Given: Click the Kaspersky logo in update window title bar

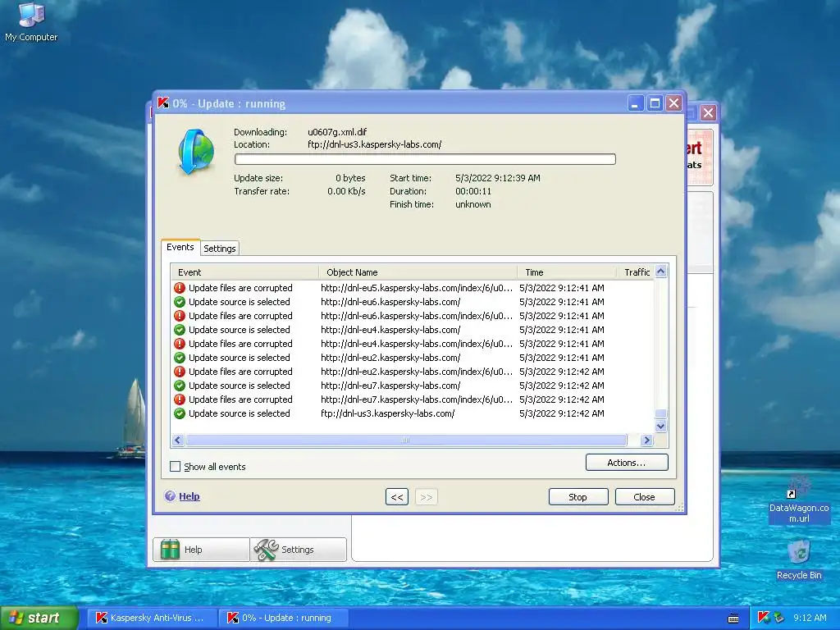Looking at the screenshot, I should pos(163,103).
